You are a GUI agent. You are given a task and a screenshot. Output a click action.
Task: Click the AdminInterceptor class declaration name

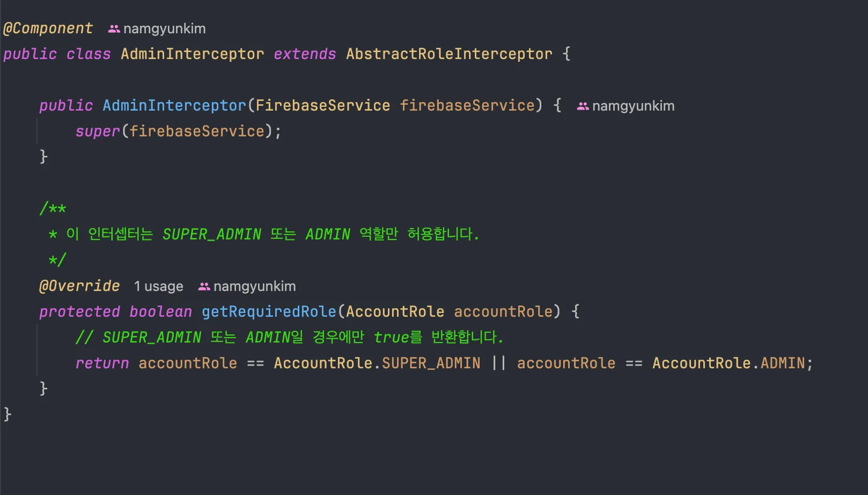tap(192, 54)
